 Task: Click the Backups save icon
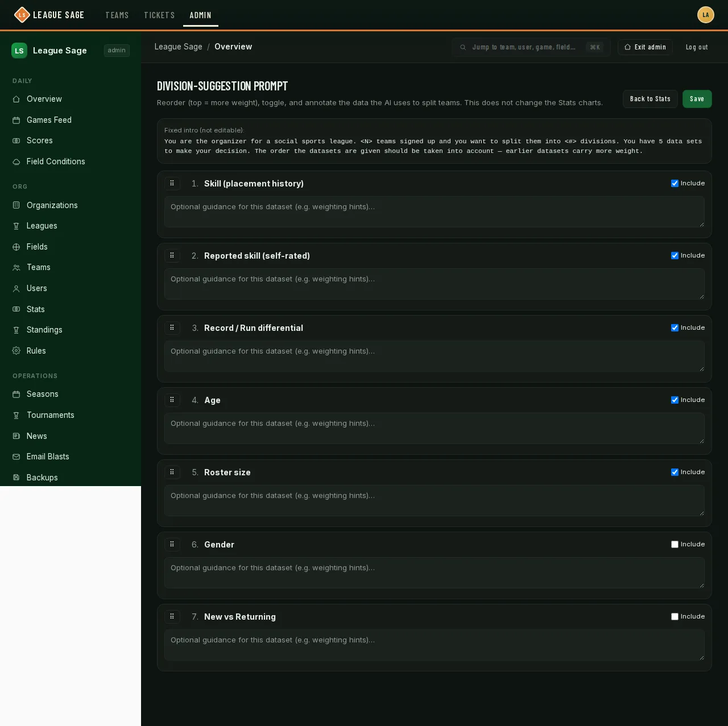[16, 478]
